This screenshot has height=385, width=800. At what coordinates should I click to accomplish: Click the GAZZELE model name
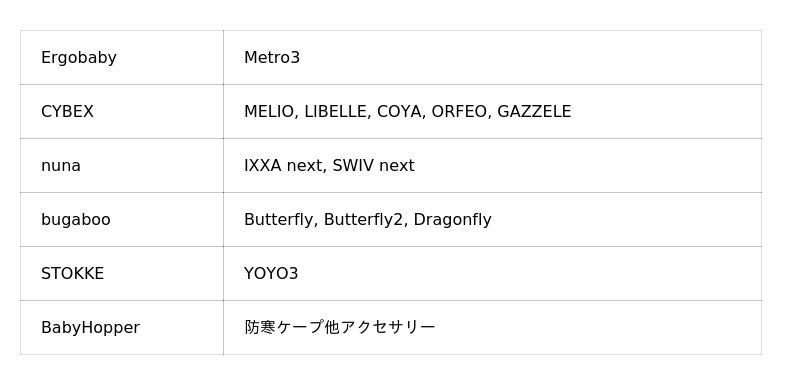[x=534, y=112]
